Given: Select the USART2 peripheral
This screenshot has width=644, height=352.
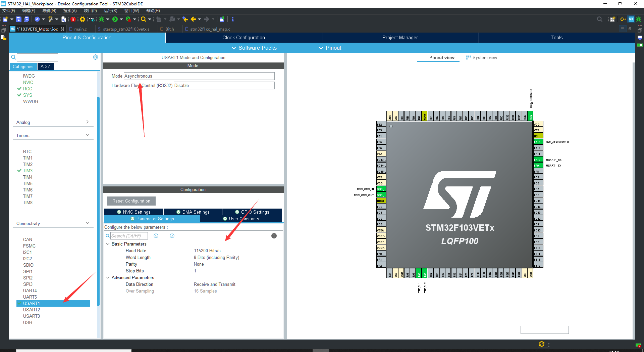Looking at the screenshot, I should coord(31,310).
